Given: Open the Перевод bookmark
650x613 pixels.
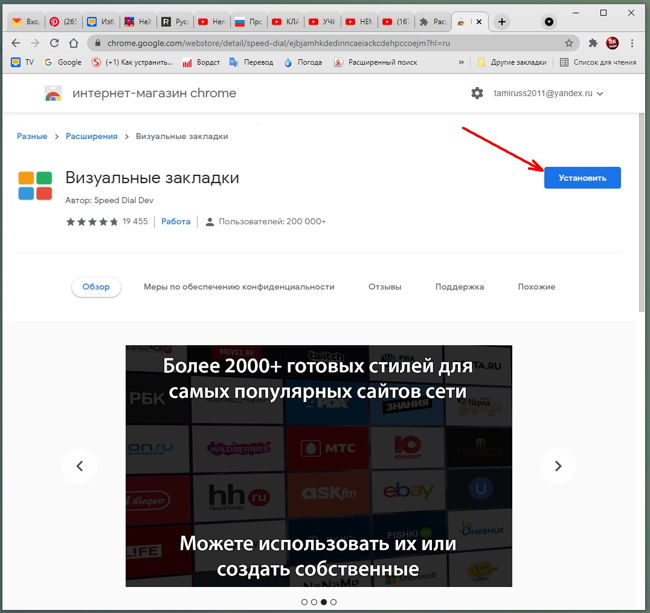Looking at the screenshot, I should (251, 63).
